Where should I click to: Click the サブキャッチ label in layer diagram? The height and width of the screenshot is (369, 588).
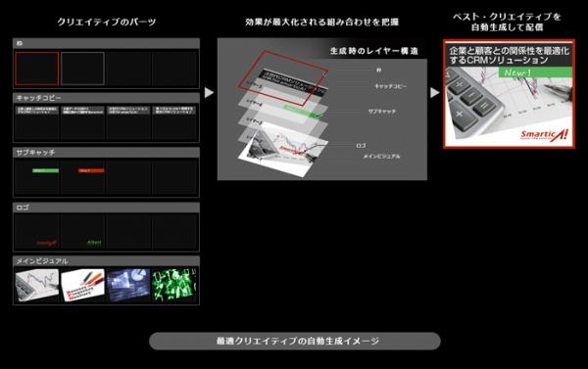[382, 112]
